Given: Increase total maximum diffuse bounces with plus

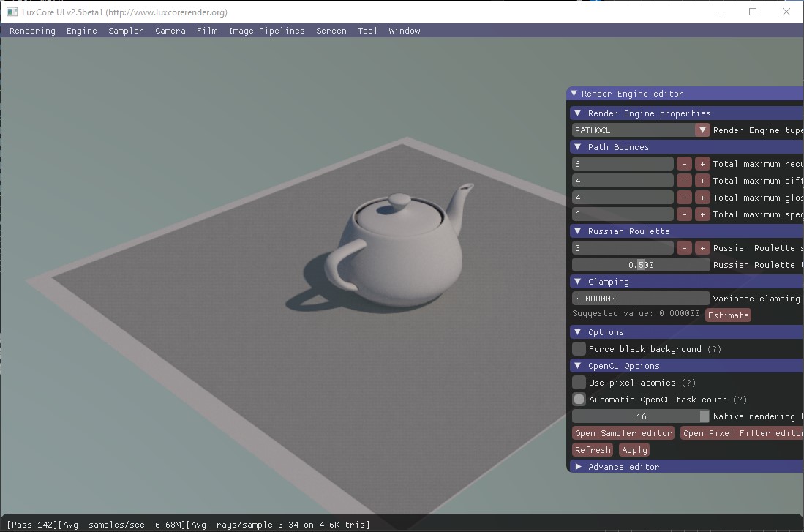Looking at the screenshot, I should (x=702, y=181).
